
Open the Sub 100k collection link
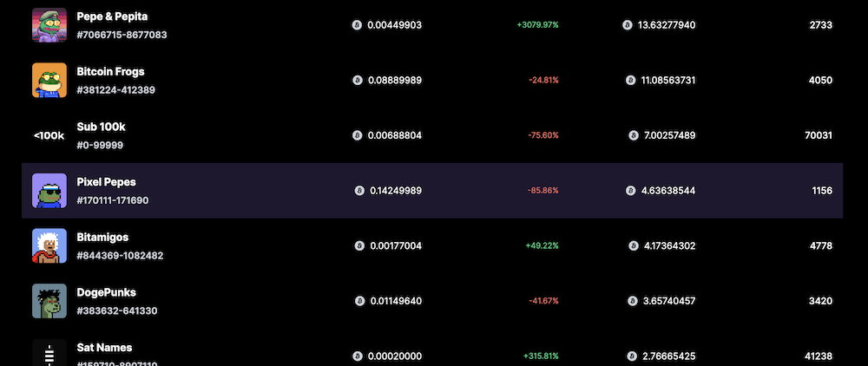coord(101,127)
